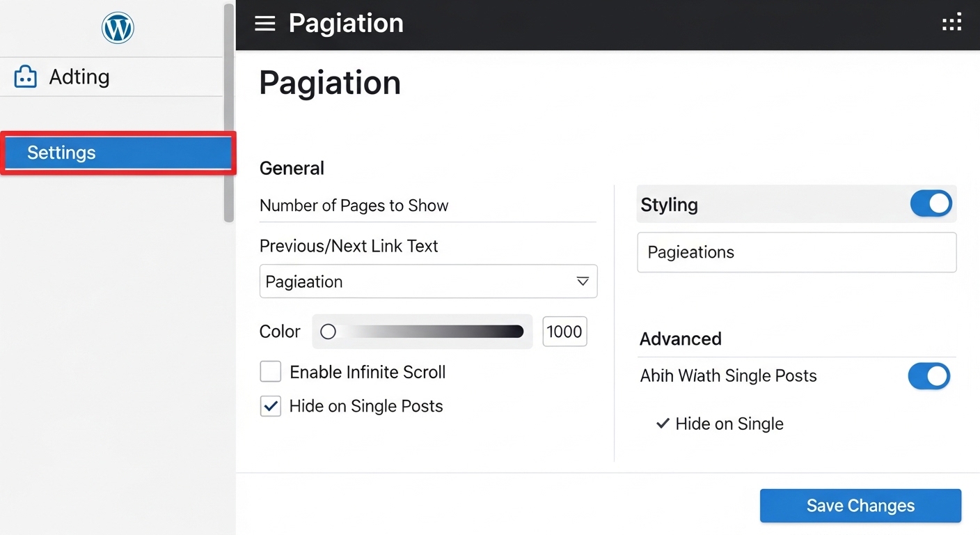Open the hamburger menu icon
The image size is (980, 535).
[x=264, y=24]
